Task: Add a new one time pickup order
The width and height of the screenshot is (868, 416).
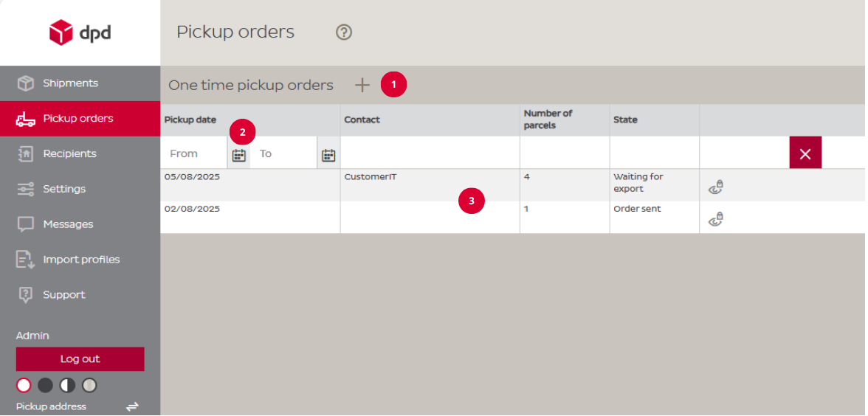Action: point(362,86)
